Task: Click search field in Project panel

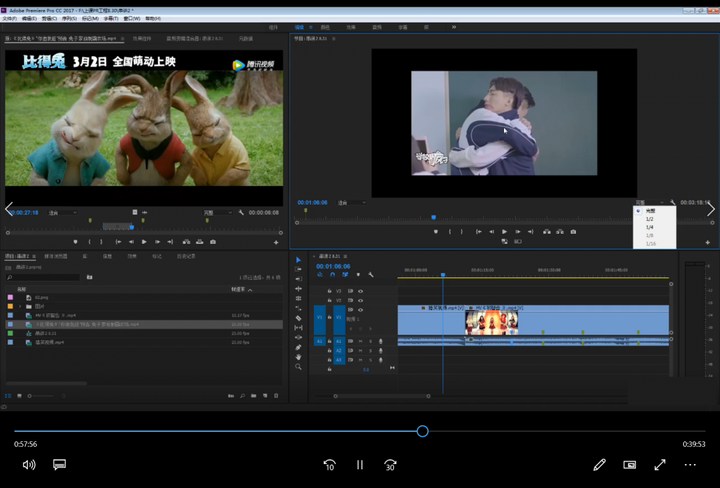Action: [43, 277]
